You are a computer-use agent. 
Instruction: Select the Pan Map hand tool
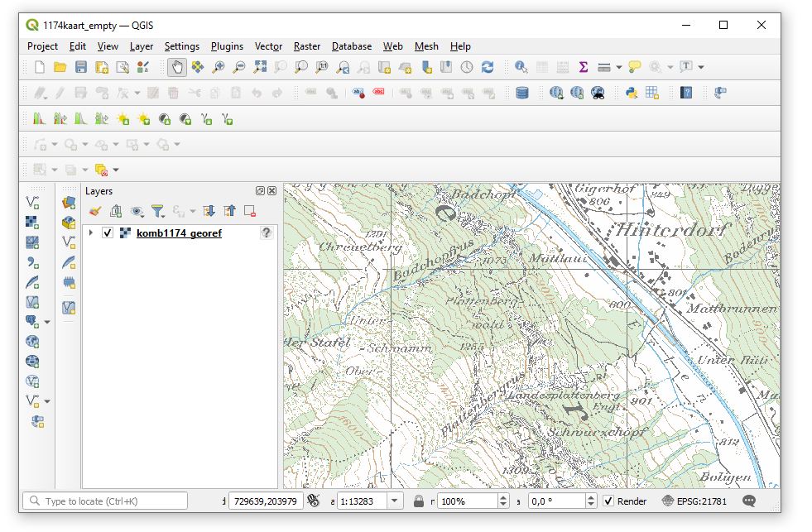point(176,67)
